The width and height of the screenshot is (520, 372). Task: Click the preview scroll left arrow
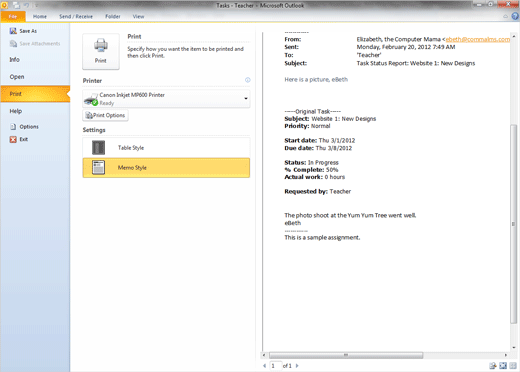(264, 355)
